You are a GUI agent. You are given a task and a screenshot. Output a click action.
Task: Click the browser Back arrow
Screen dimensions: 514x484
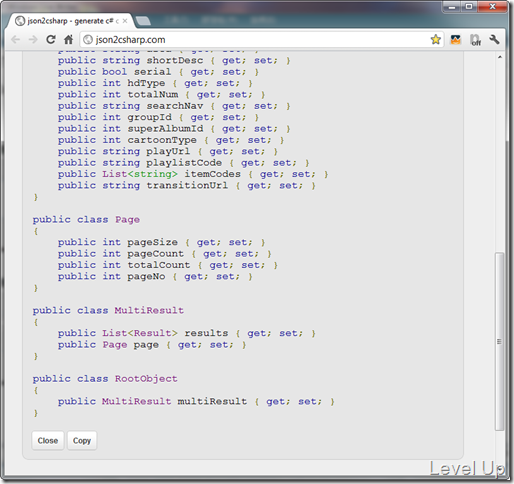point(15,40)
